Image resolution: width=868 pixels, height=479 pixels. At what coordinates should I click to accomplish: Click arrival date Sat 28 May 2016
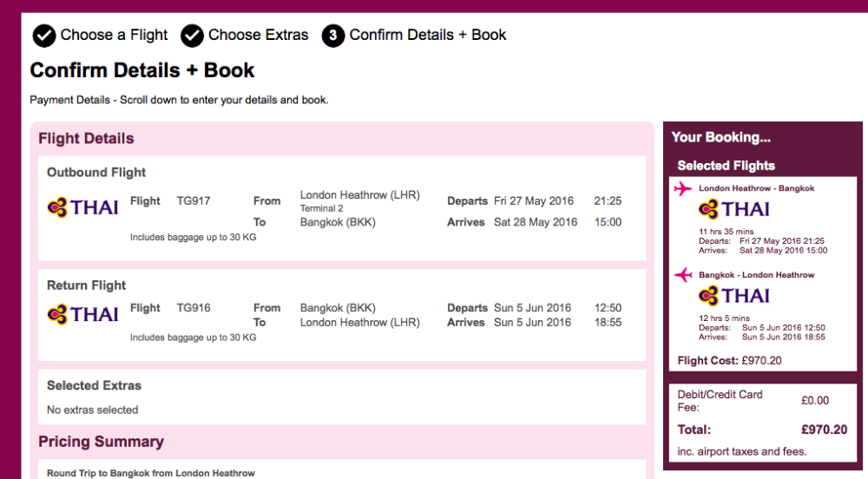pyautogui.click(x=536, y=222)
